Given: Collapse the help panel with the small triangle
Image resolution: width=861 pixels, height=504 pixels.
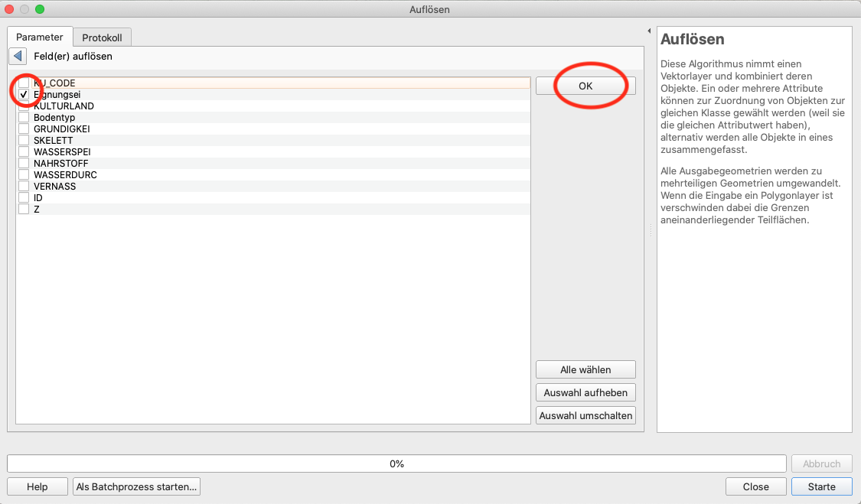Looking at the screenshot, I should (649, 31).
